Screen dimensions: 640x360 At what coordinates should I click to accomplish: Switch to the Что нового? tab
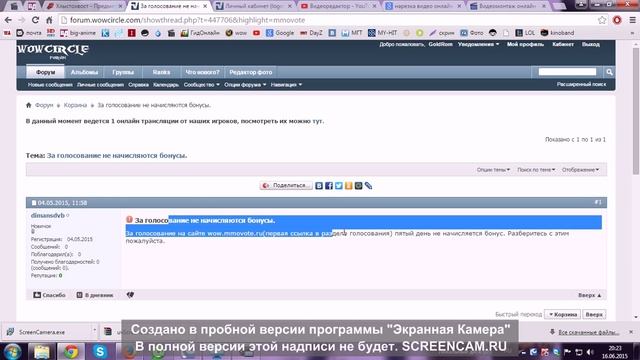click(202, 72)
